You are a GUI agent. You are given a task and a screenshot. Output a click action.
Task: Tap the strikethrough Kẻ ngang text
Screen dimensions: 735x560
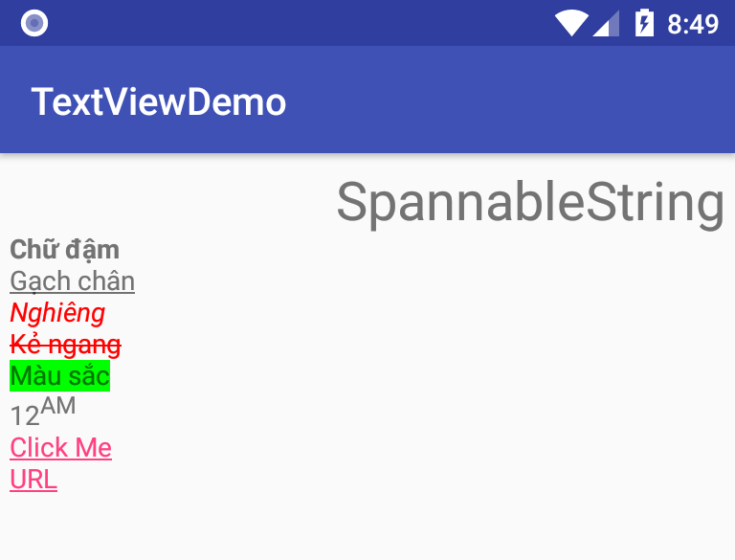point(66,345)
